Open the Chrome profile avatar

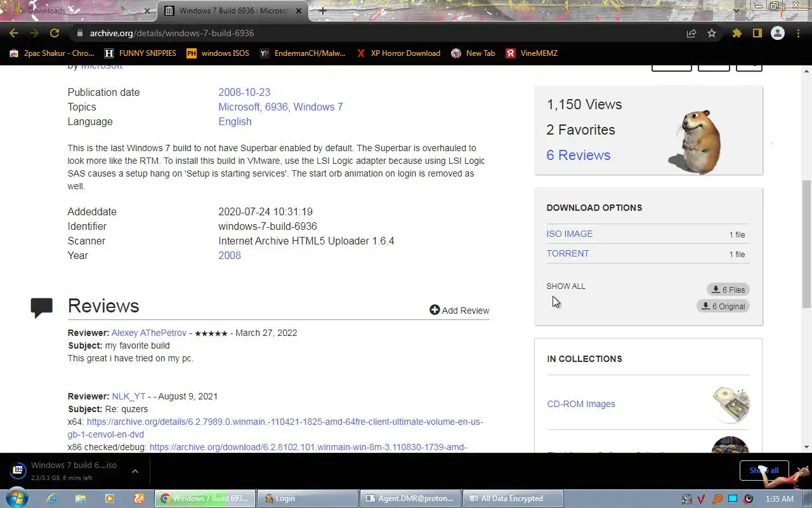pyautogui.click(x=777, y=33)
